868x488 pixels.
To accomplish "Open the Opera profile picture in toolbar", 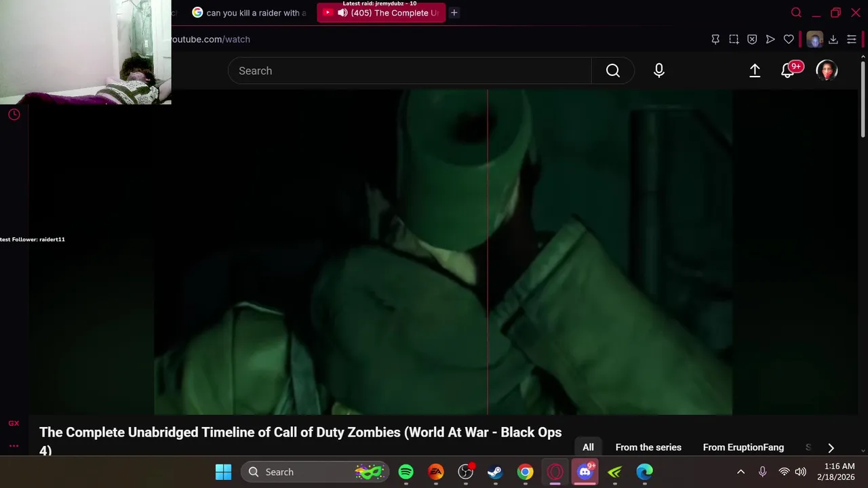I will tap(814, 39).
